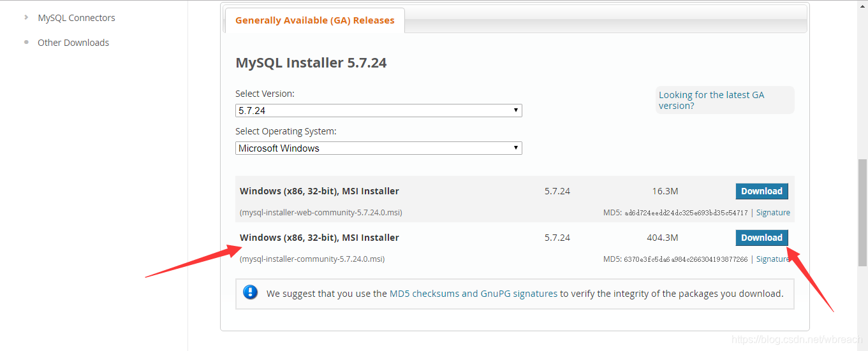Screen dimensions: 868x351
Task: Download the 404.3M full installer
Action: tap(761, 238)
